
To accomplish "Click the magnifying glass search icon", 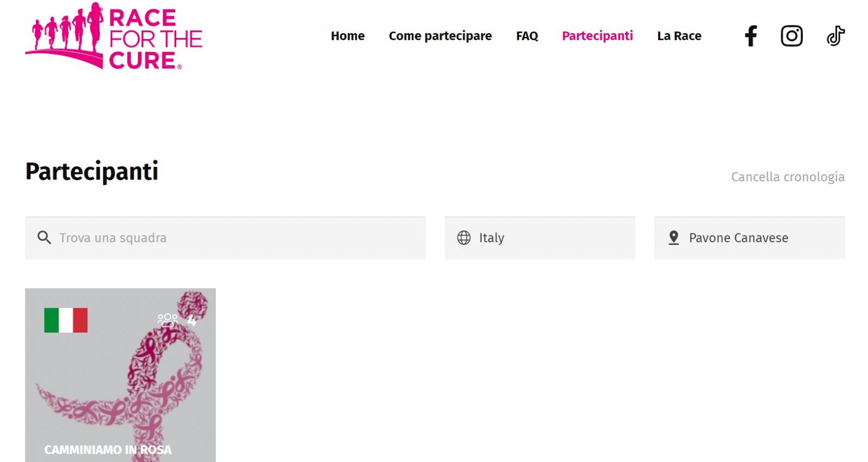I will point(44,238).
